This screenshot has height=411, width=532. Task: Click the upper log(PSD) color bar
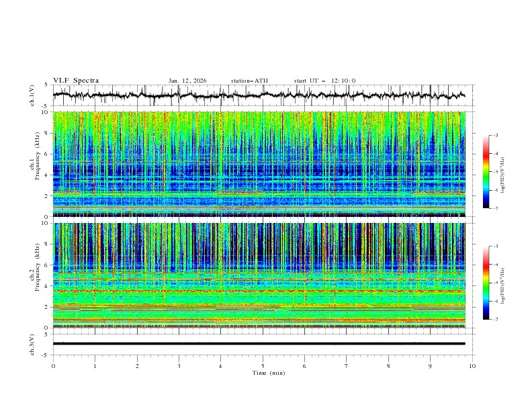point(486,172)
